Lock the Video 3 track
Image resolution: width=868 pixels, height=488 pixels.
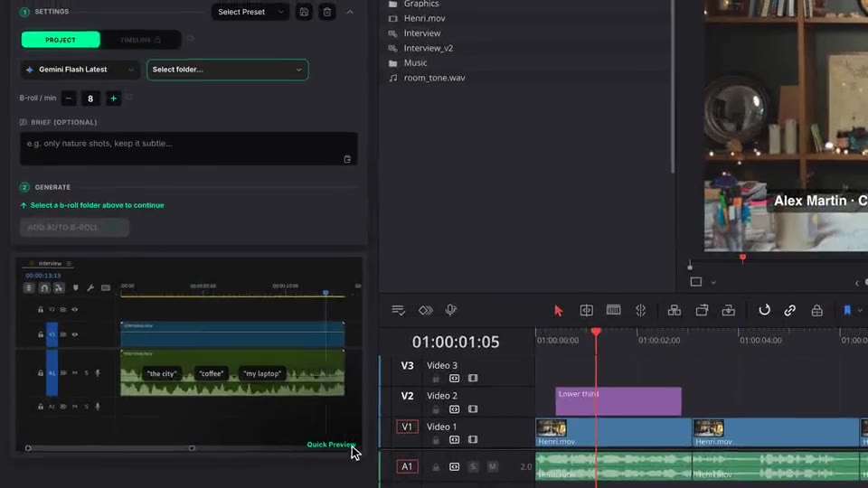coord(436,379)
